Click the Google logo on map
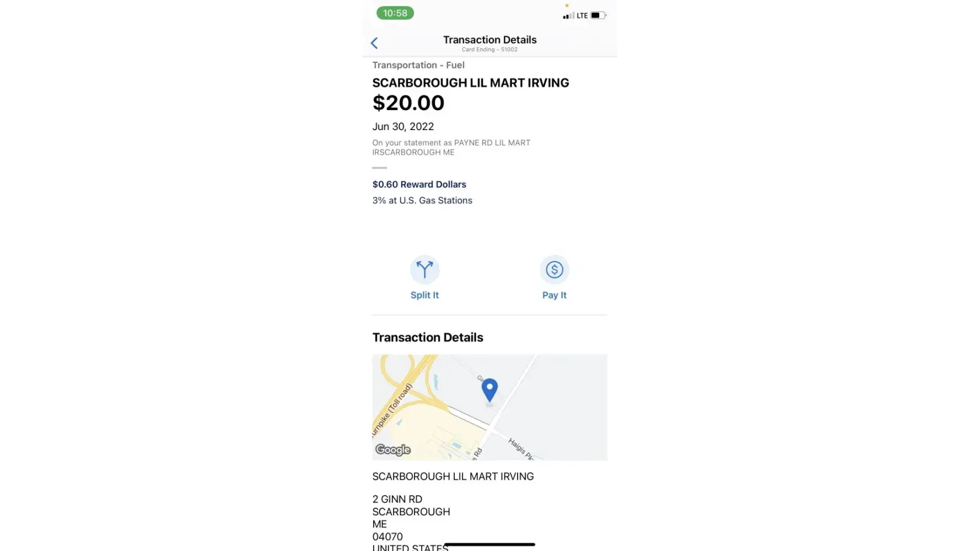This screenshot has width=980, height=551. click(x=393, y=450)
